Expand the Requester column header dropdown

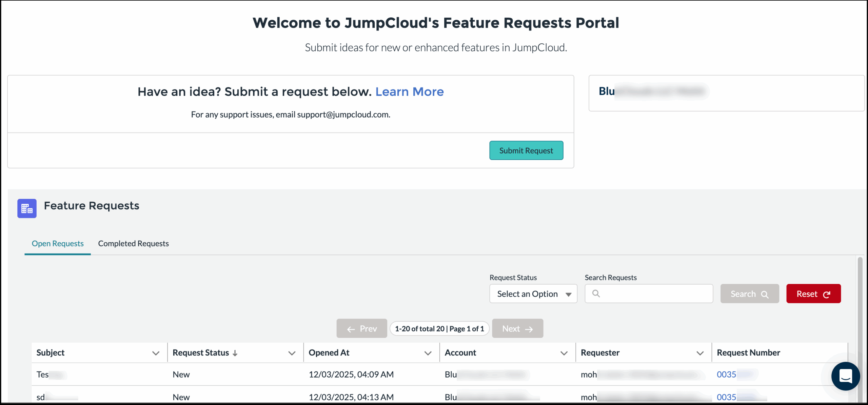(x=700, y=353)
